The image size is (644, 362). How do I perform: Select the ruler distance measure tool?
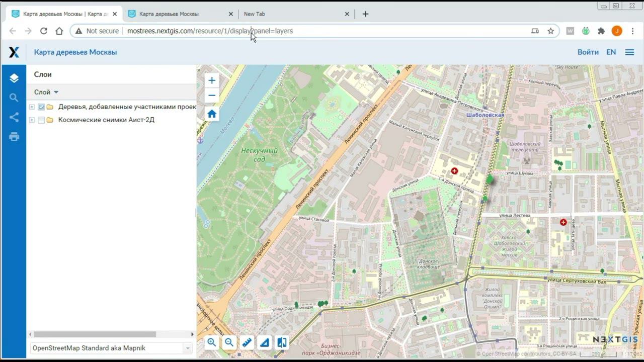coord(247,342)
